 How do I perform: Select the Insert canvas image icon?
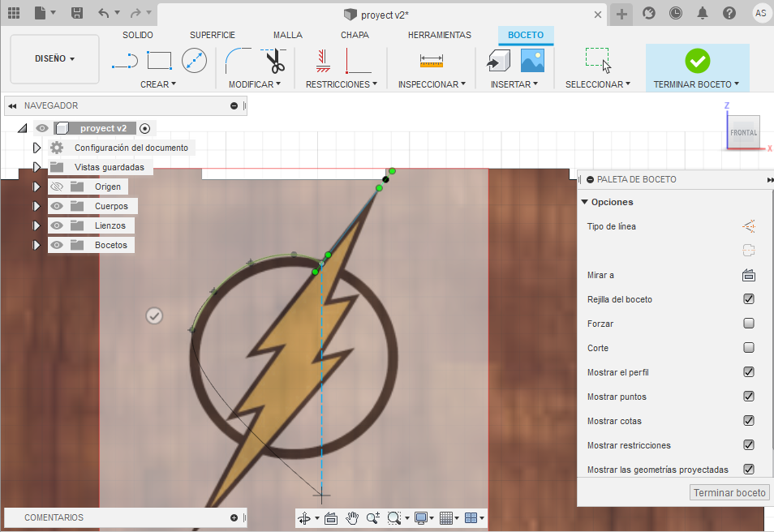coord(532,61)
